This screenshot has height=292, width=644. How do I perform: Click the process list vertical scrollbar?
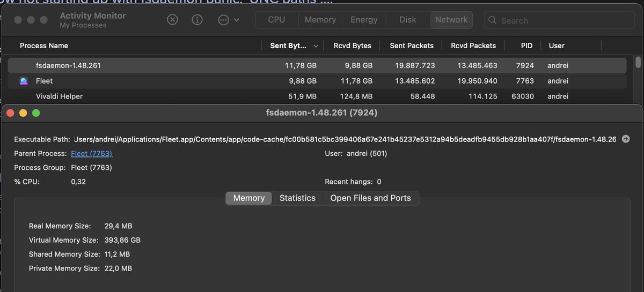[638, 63]
